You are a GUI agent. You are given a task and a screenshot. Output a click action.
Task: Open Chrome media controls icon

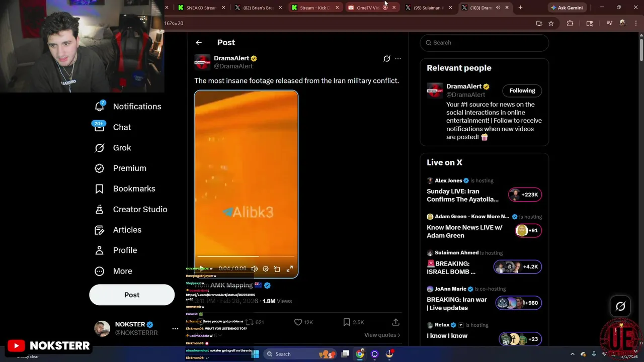(x=609, y=23)
